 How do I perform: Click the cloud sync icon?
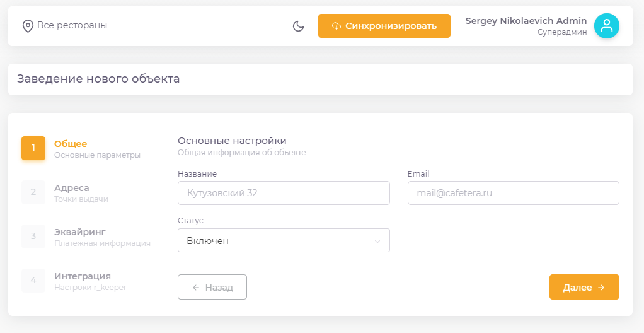pos(336,26)
